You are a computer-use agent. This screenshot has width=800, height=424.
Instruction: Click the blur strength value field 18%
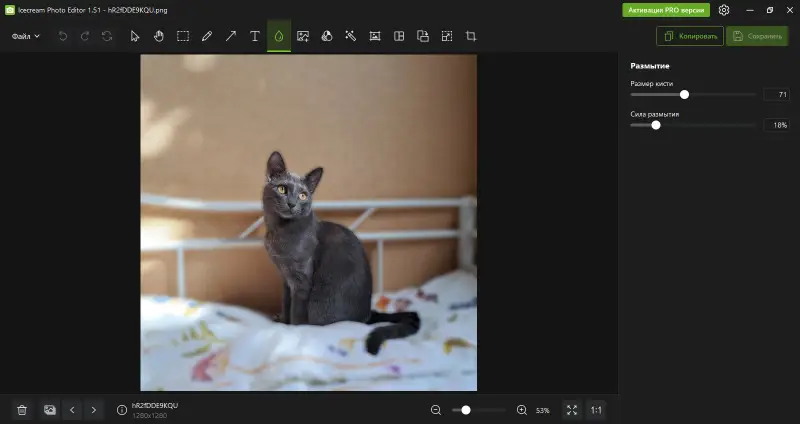pos(777,125)
